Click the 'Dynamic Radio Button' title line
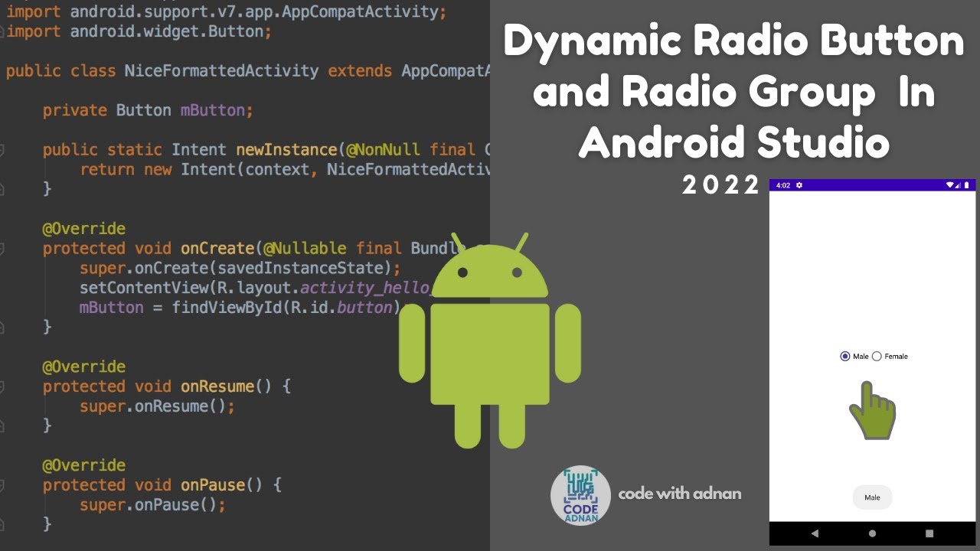Image resolution: width=980 pixels, height=551 pixels. tap(733, 41)
